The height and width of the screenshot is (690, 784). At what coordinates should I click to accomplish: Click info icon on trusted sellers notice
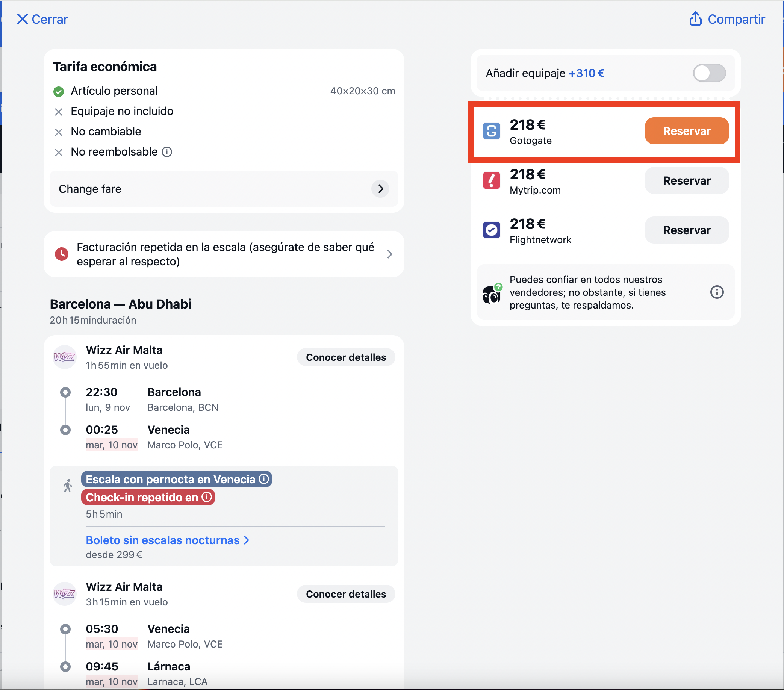(716, 292)
